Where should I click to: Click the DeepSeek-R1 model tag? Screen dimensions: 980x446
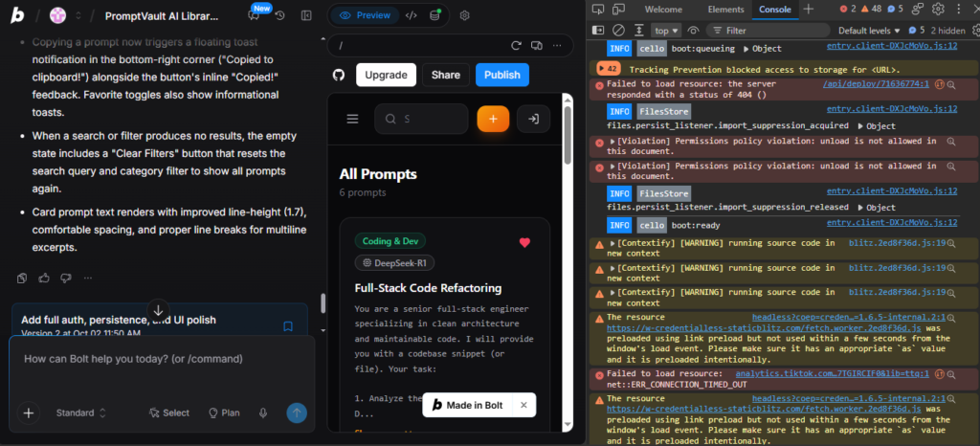pyautogui.click(x=394, y=263)
